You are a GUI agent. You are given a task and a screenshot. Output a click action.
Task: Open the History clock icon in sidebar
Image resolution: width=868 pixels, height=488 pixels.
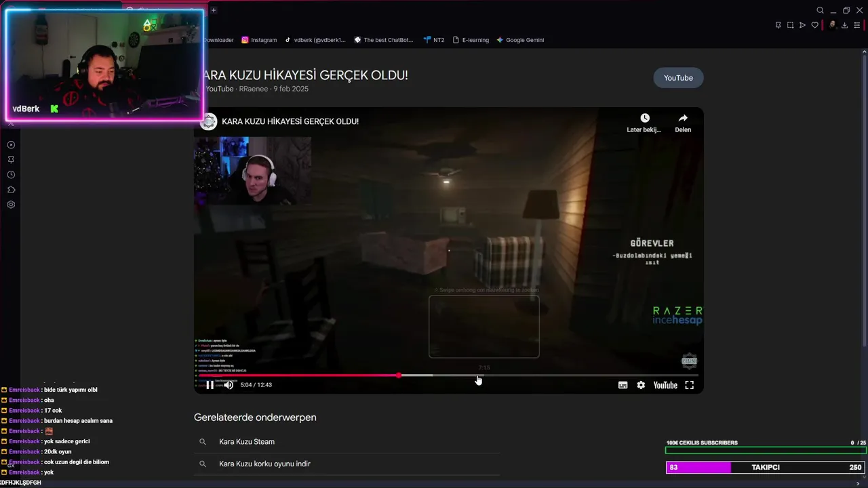11,175
